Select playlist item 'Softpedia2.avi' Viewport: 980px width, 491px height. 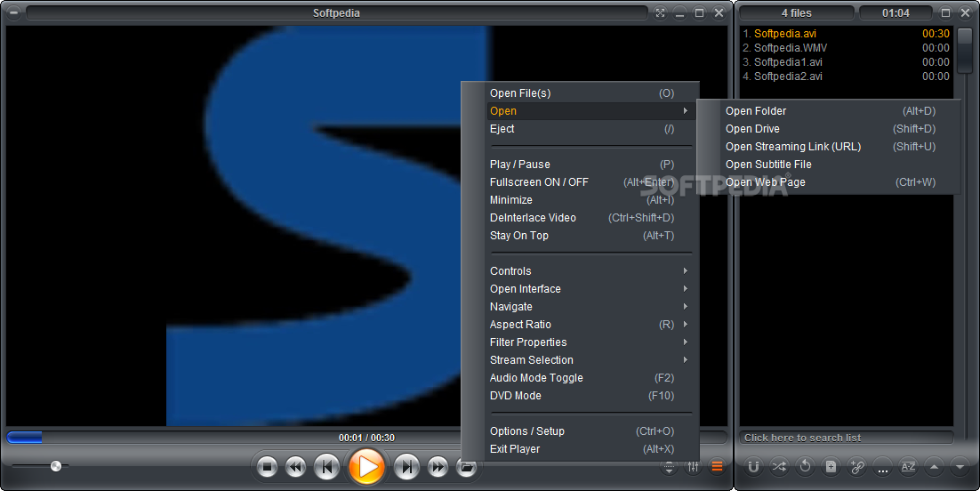tap(847, 76)
